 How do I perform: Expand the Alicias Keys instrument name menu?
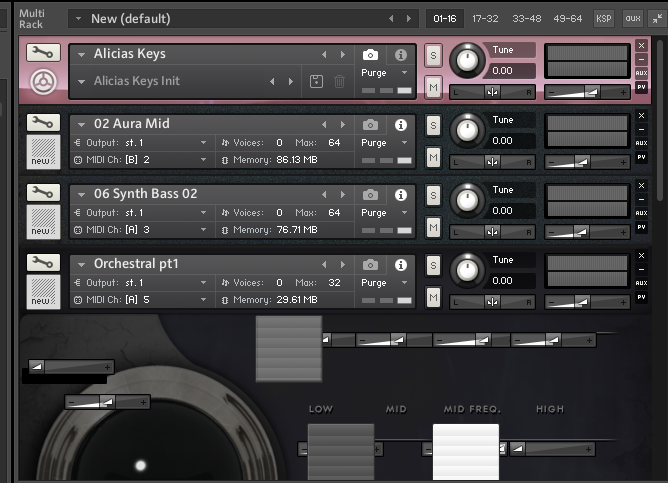(x=81, y=55)
